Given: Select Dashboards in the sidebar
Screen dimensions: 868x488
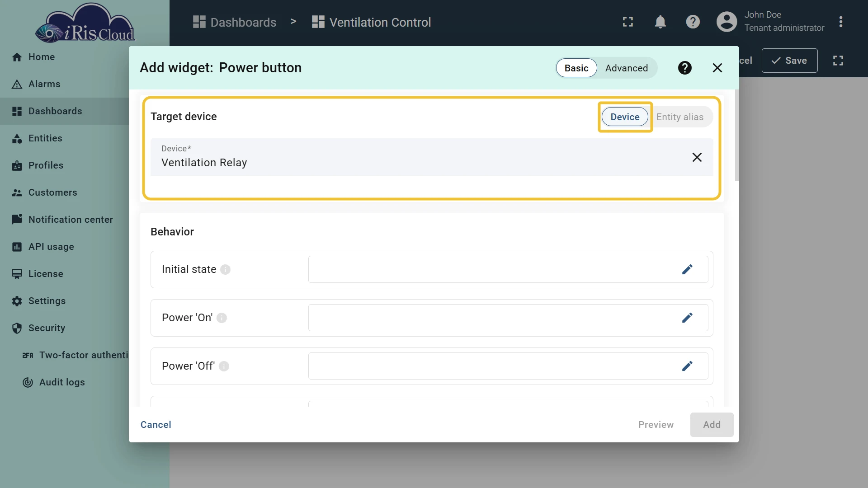Looking at the screenshot, I should click(63, 111).
